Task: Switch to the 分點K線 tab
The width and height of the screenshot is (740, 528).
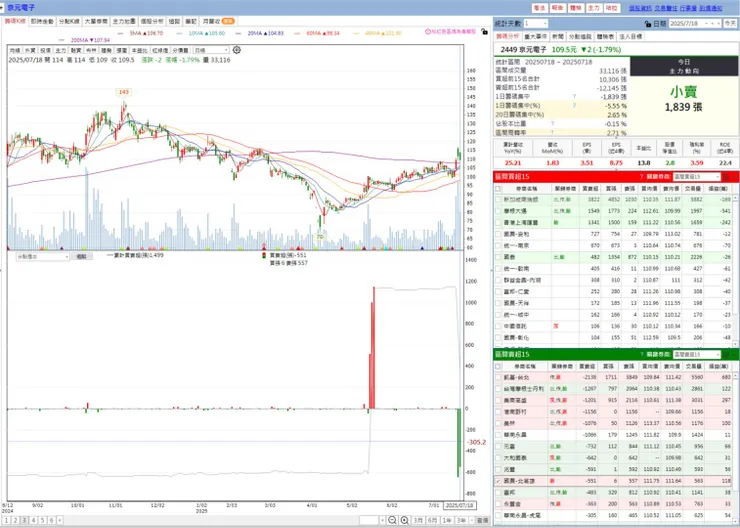Action: (69, 21)
